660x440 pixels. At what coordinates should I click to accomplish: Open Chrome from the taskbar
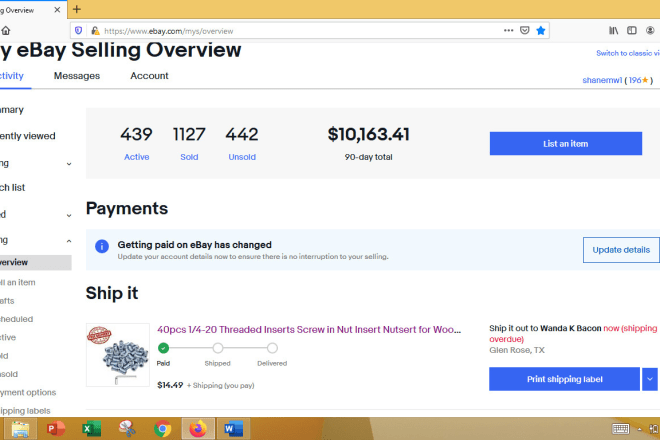[162, 429]
